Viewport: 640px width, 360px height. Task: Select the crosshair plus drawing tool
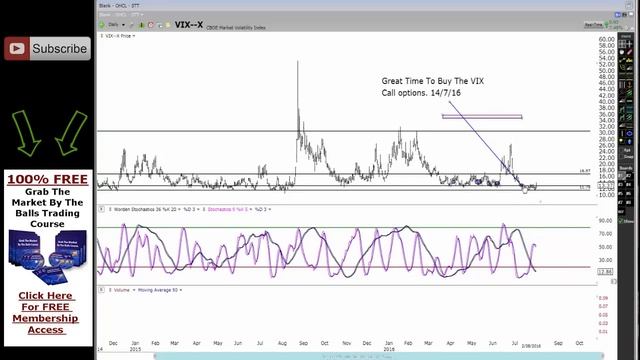630,43
